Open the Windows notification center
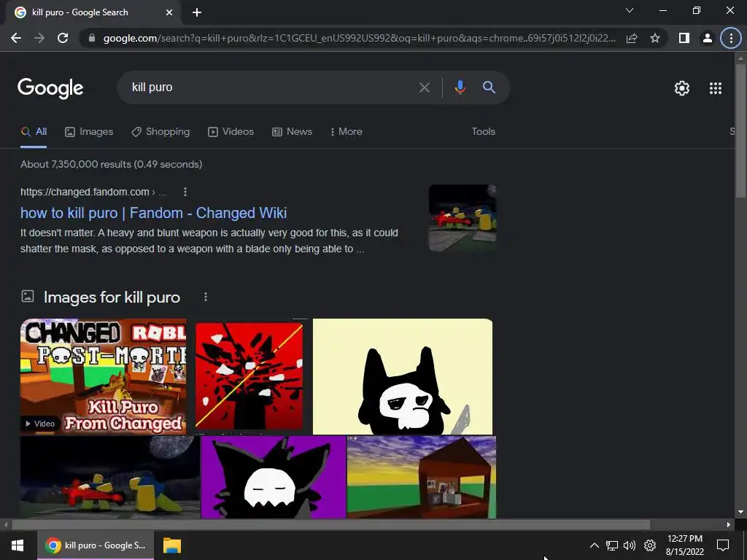 [723, 545]
